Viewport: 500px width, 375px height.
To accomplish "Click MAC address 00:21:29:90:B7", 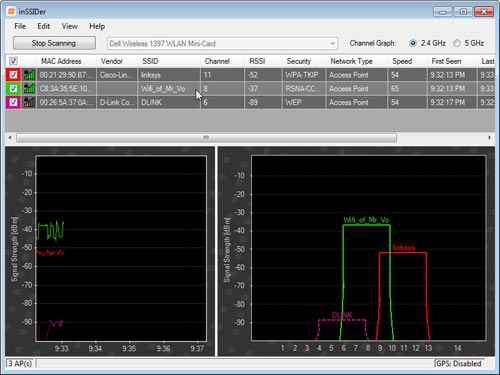I will pos(66,75).
